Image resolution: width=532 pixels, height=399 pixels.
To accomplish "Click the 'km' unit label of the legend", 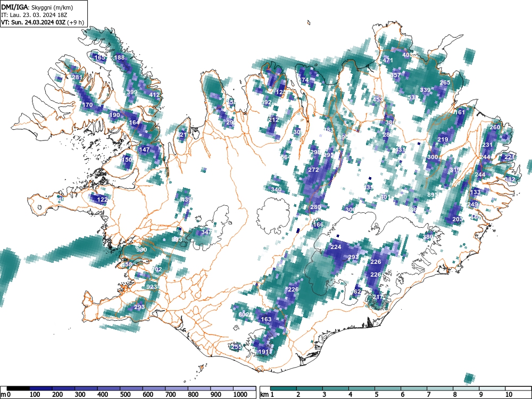I will (264, 395).
